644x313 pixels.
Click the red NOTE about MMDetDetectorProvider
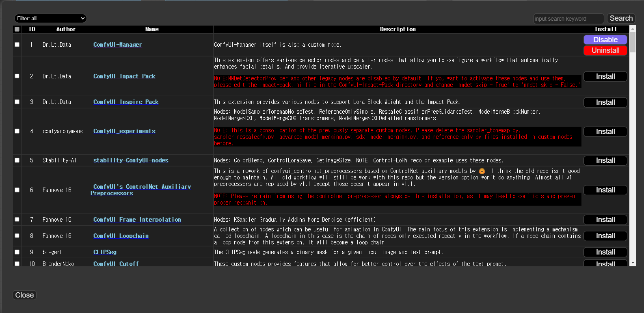[397, 82]
